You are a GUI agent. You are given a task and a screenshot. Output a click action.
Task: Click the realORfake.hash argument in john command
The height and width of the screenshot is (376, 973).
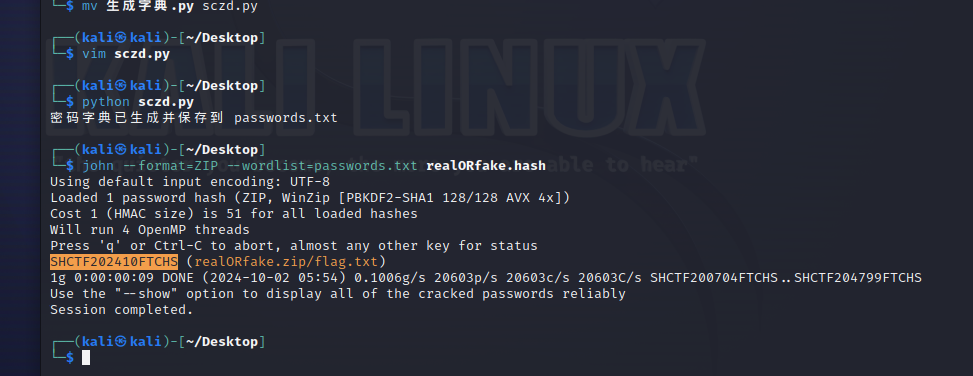pyautogui.click(x=486, y=166)
